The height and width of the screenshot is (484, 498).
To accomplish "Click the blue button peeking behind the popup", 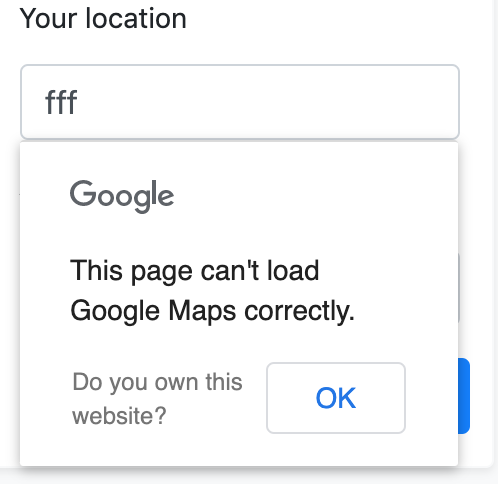I will point(464,396).
